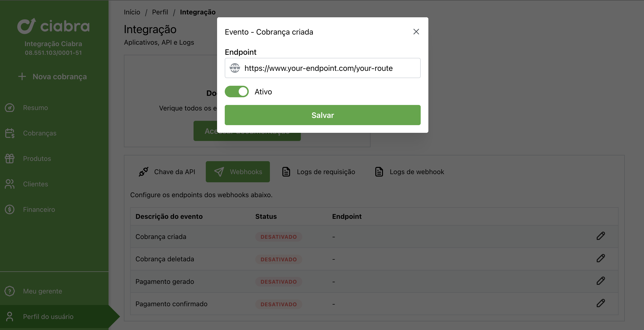Image resolution: width=644 pixels, height=330 pixels.
Task: Open Meu gerente in sidebar
Action: (x=43, y=291)
